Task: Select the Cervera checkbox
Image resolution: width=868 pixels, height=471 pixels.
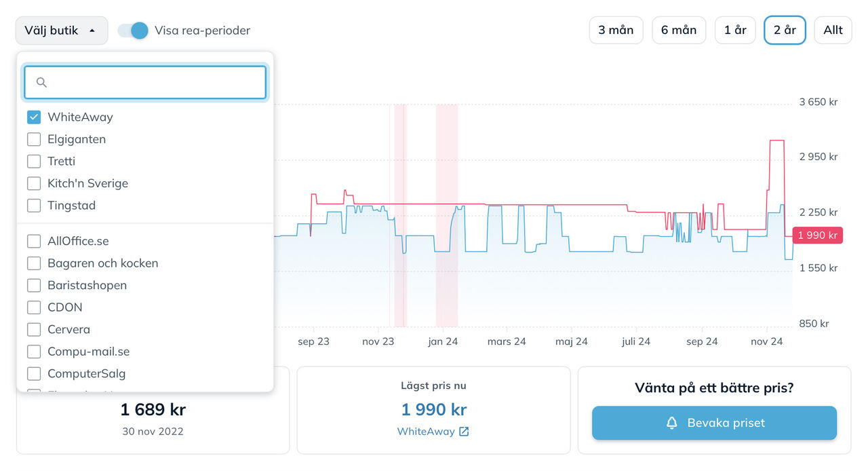Action: 34,329
